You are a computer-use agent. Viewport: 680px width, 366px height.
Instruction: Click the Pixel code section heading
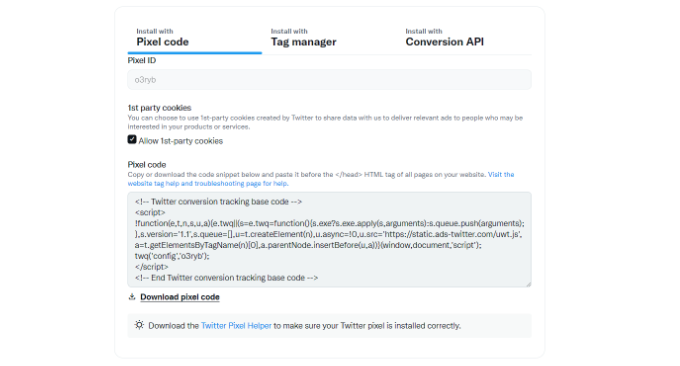(147, 164)
